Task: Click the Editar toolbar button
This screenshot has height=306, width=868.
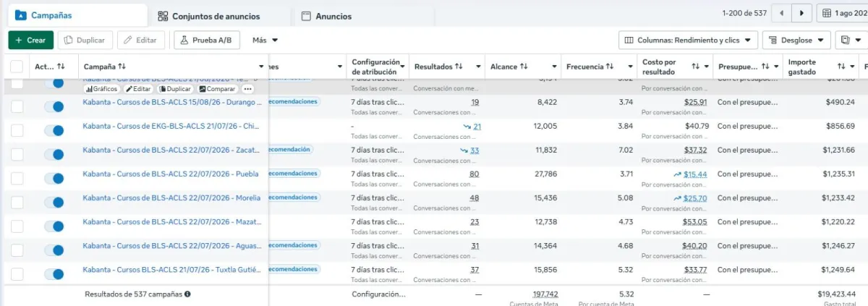Action: (141, 41)
